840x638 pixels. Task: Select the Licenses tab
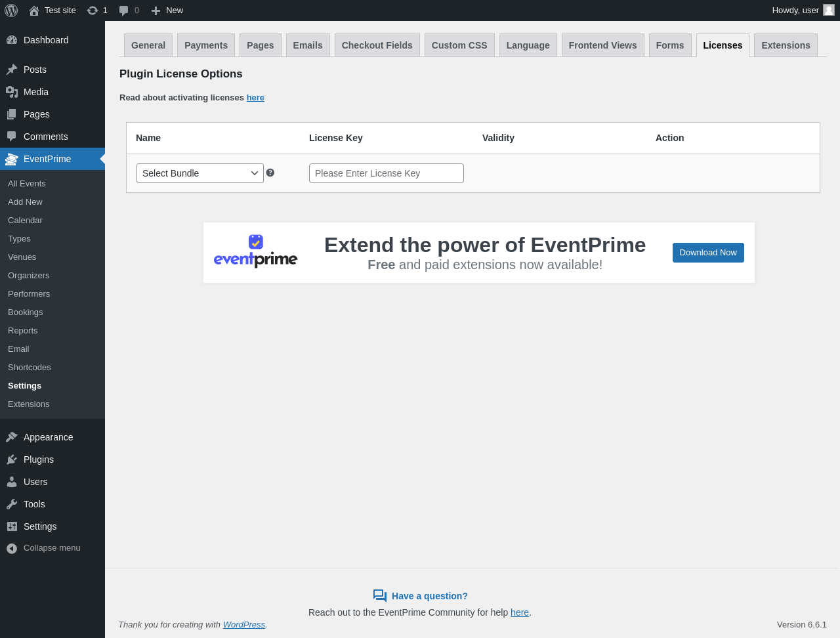coord(723,45)
